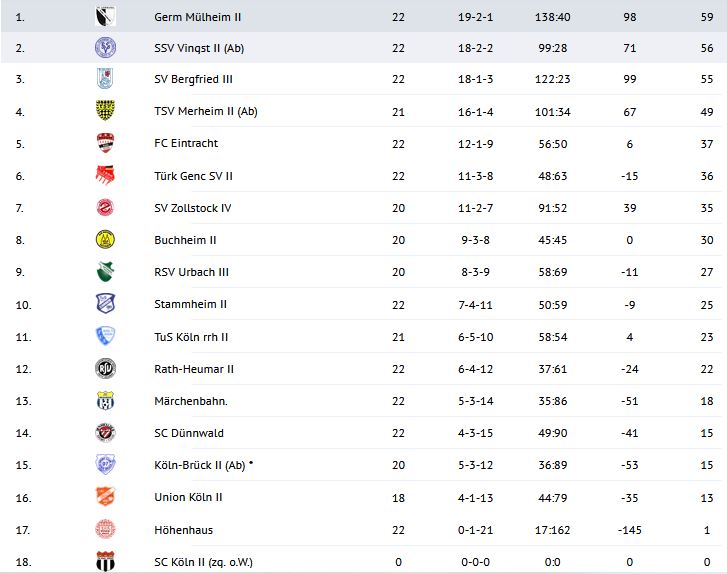Click the Buchheim II yellow club logo

(x=105, y=240)
